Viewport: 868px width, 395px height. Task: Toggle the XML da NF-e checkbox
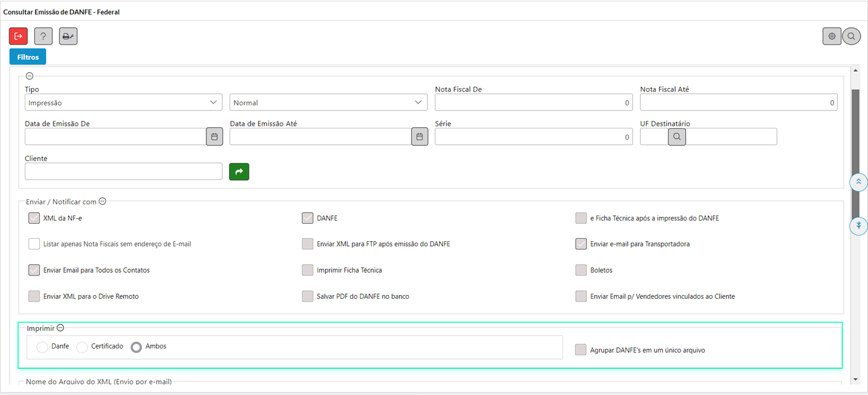click(x=34, y=218)
